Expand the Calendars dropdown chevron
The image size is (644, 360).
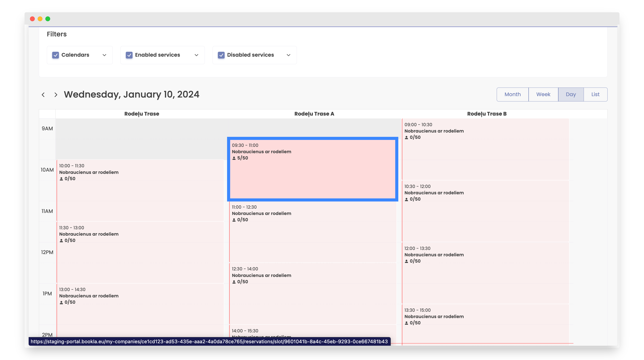tap(105, 55)
